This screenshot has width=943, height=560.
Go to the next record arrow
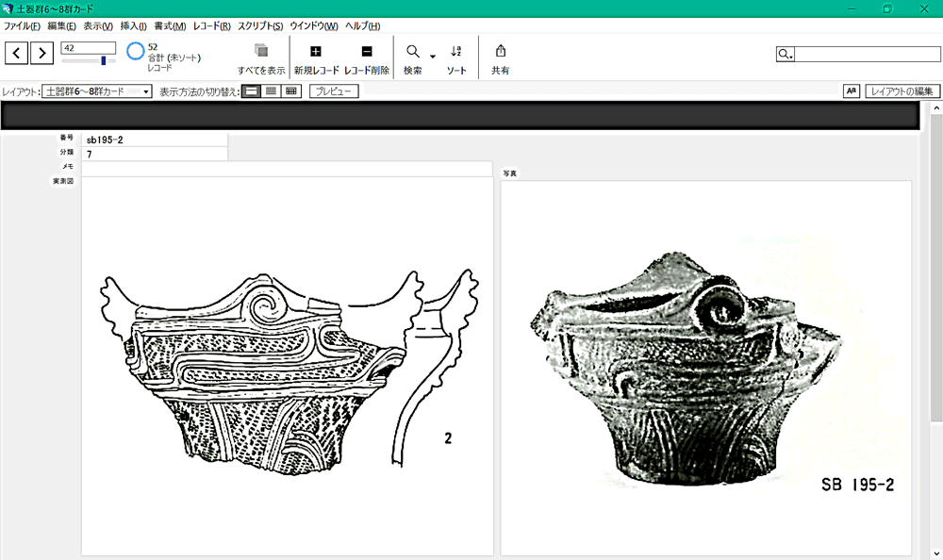click(41, 53)
